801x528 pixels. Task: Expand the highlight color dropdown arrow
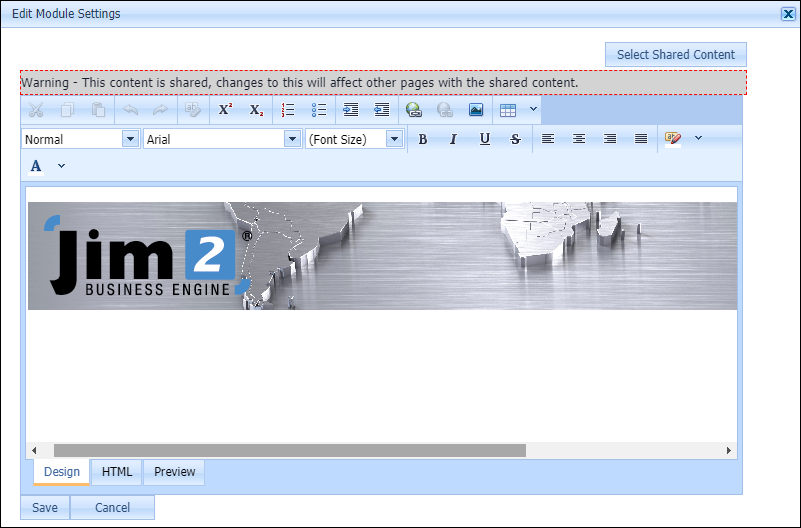[x=698, y=138]
